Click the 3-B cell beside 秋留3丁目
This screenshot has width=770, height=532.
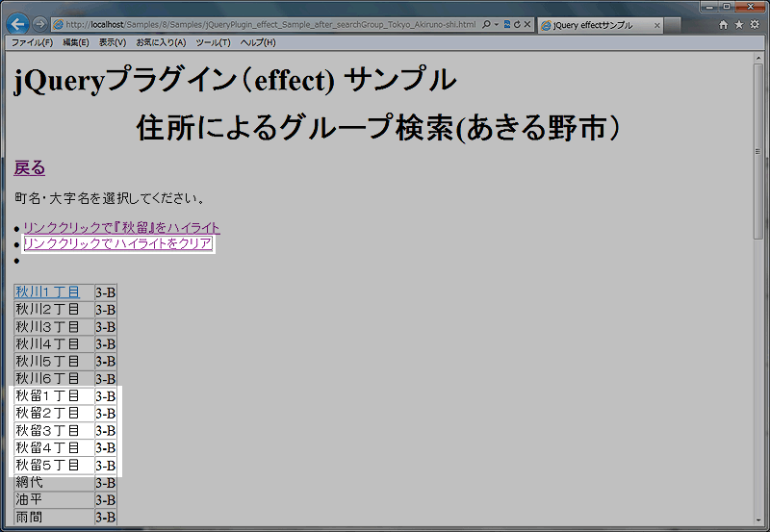[x=106, y=430]
